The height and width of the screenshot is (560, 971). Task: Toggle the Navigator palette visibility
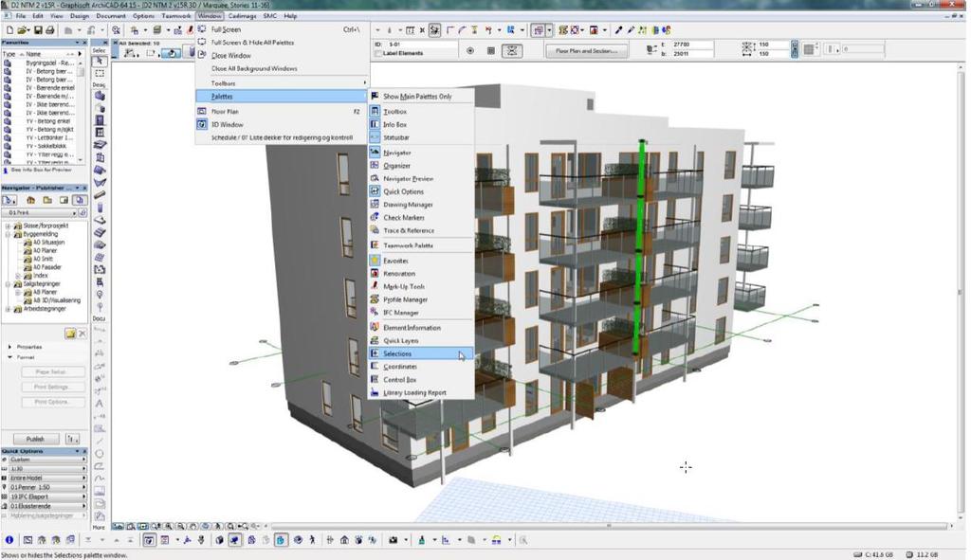(421, 153)
